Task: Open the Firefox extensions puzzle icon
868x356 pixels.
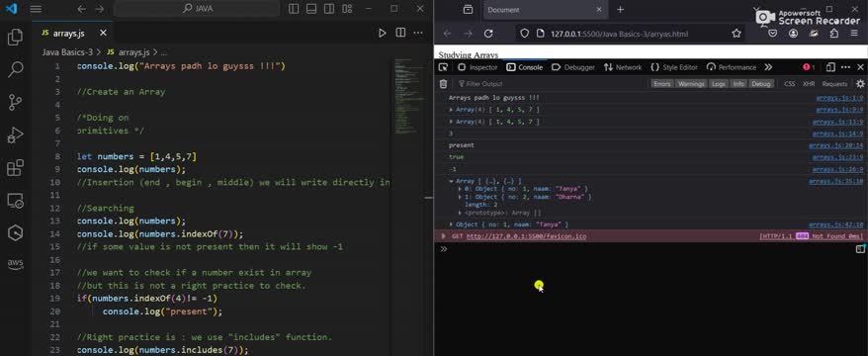Action: click(834, 34)
